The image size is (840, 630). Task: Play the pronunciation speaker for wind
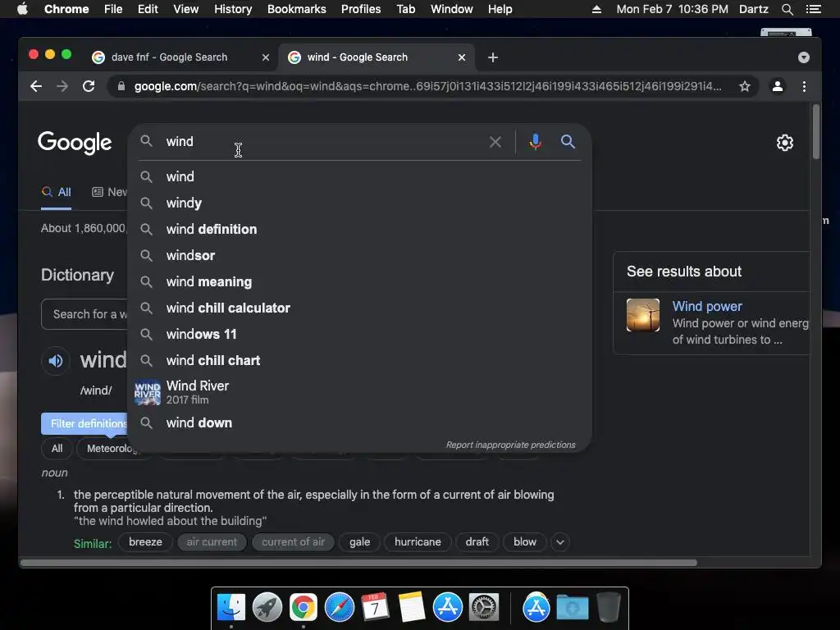(56, 361)
